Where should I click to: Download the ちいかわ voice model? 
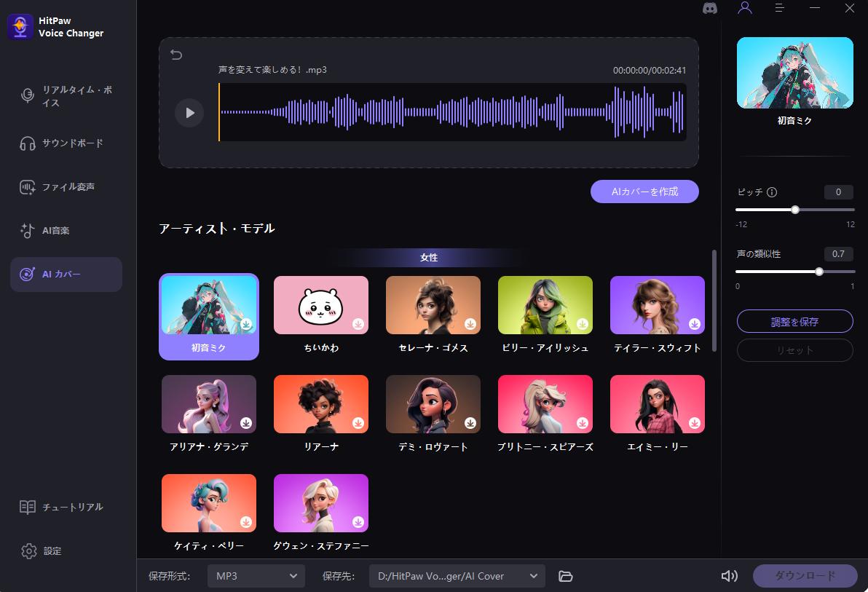coord(358,324)
